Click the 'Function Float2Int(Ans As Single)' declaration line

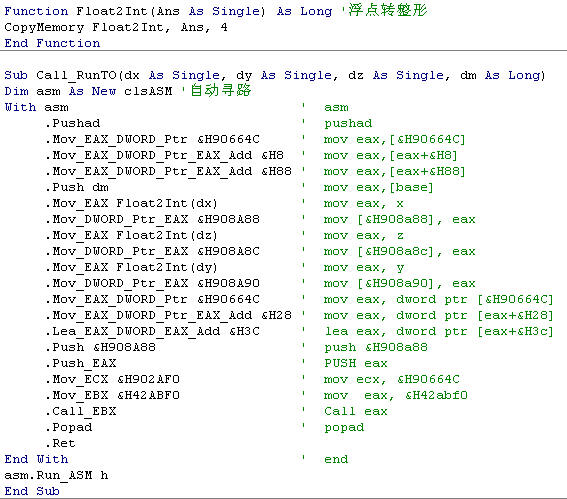point(168,11)
